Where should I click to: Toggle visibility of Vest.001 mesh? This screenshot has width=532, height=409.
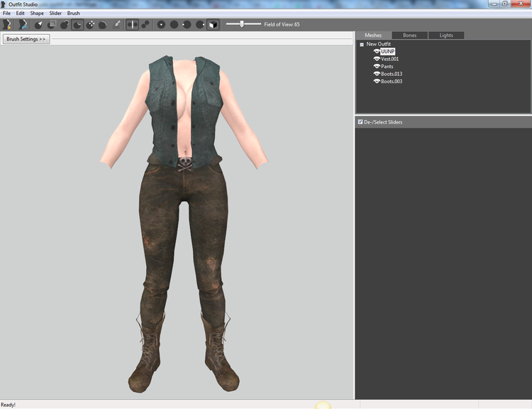[x=377, y=59]
